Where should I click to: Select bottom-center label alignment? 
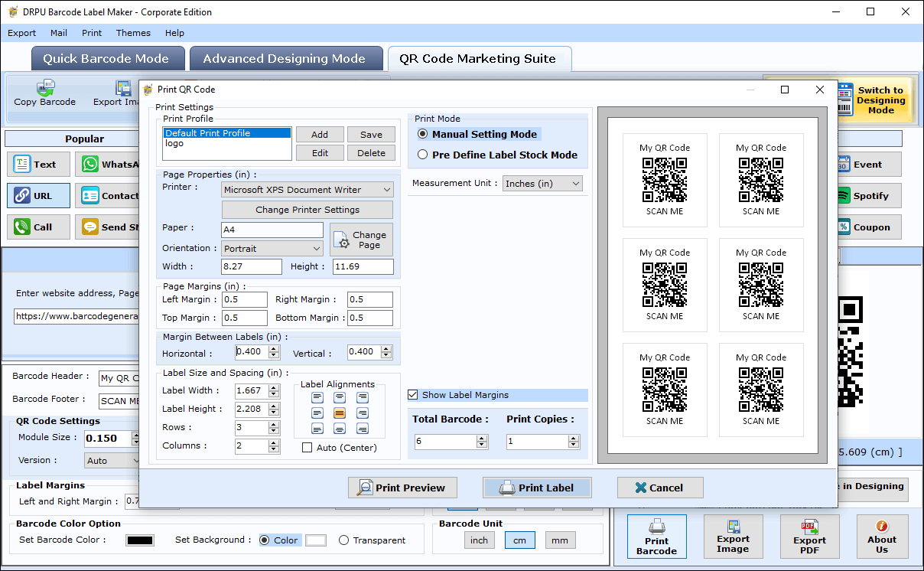340,429
